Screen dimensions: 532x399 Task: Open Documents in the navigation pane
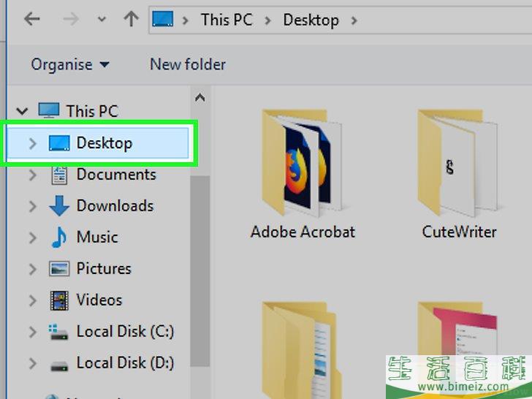click(x=116, y=175)
